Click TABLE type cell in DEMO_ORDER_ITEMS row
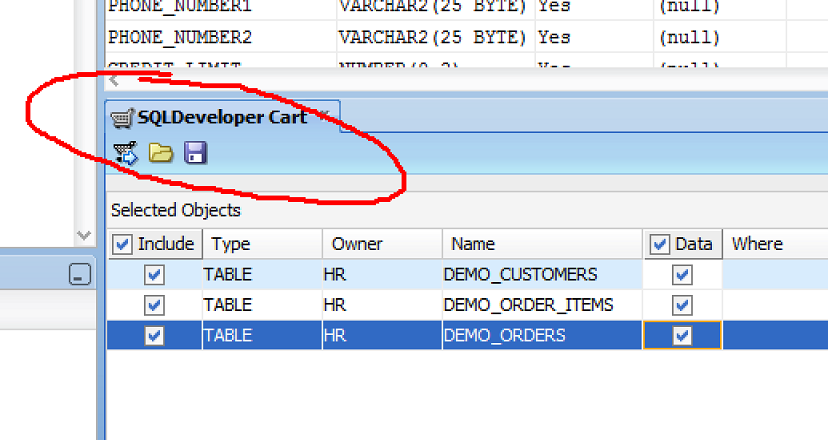Screen dimensions: 828x440 coord(262,305)
